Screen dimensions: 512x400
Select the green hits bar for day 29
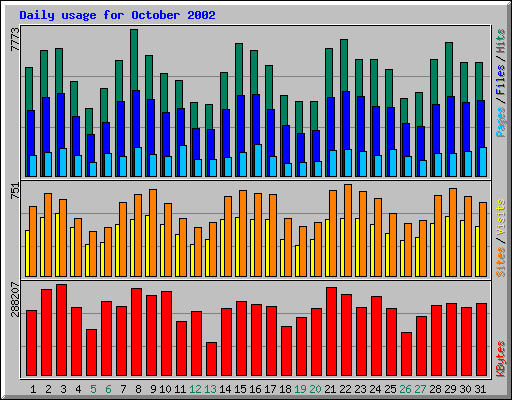[449, 69]
